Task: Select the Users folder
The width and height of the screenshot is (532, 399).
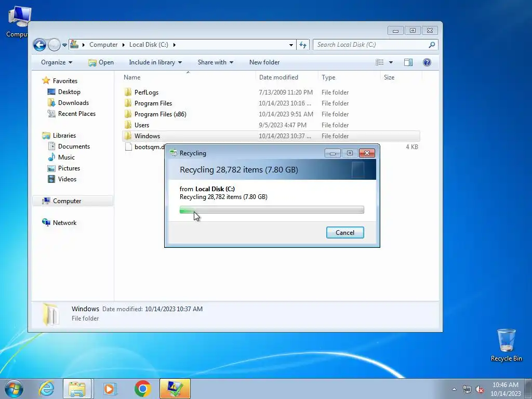Action: pyautogui.click(x=141, y=125)
